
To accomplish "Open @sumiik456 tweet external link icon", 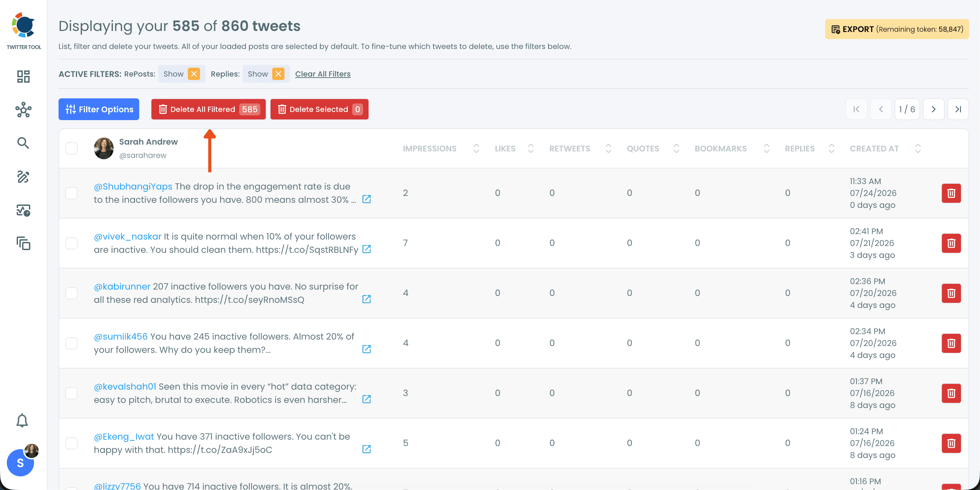I will [x=366, y=349].
